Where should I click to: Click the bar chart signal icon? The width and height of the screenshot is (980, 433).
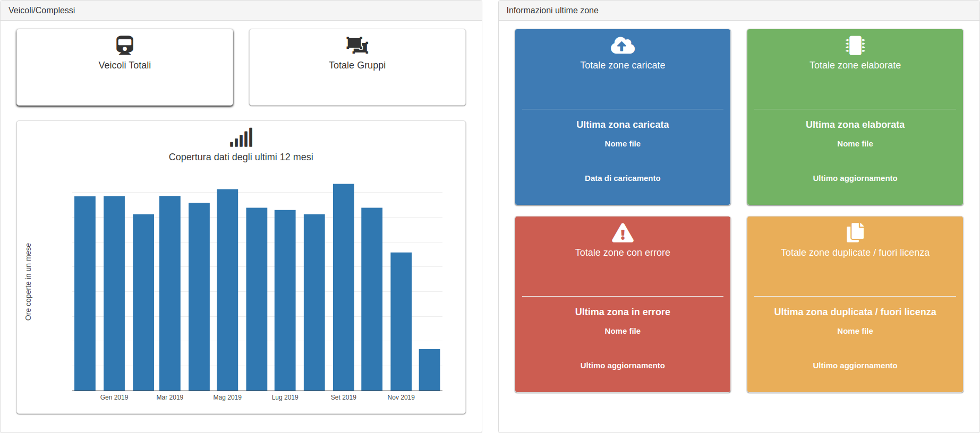(x=241, y=137)
